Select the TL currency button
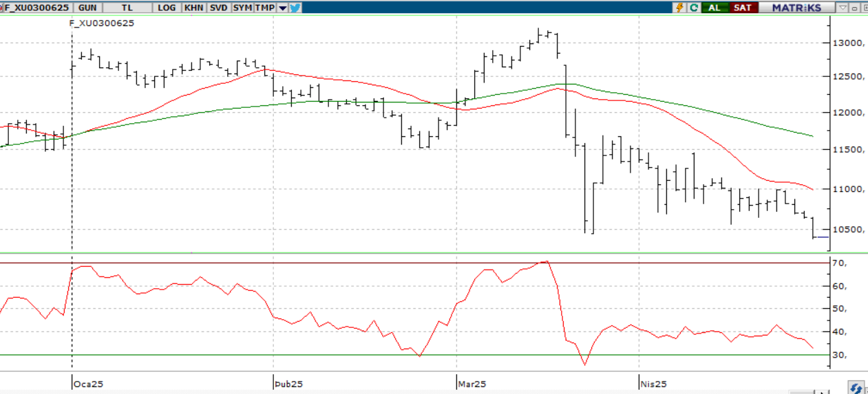Screen dimensions: 868x394 (x=127, y=8)
